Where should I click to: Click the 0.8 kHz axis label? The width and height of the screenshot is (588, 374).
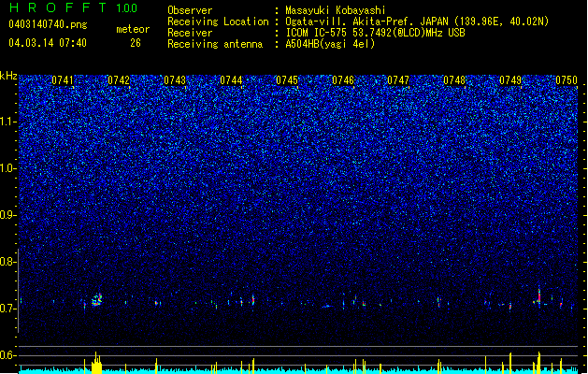pyautogui.click(x=7, y=262)
